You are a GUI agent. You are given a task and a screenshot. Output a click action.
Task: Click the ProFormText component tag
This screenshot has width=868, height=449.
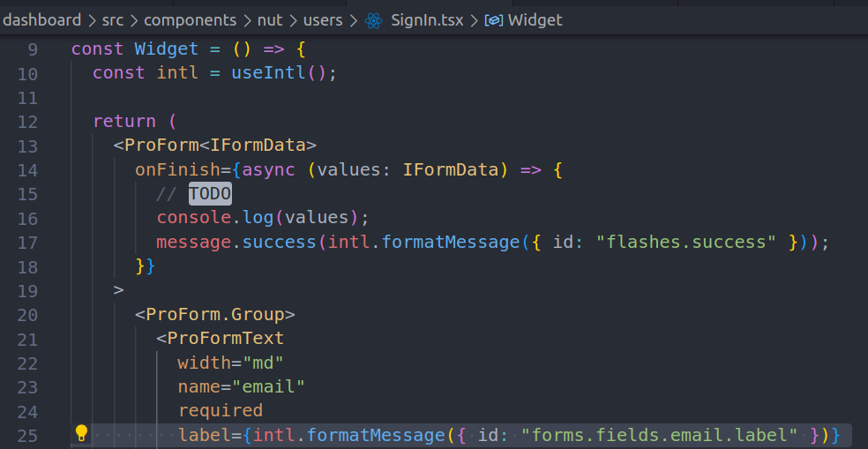coord(225,339)
